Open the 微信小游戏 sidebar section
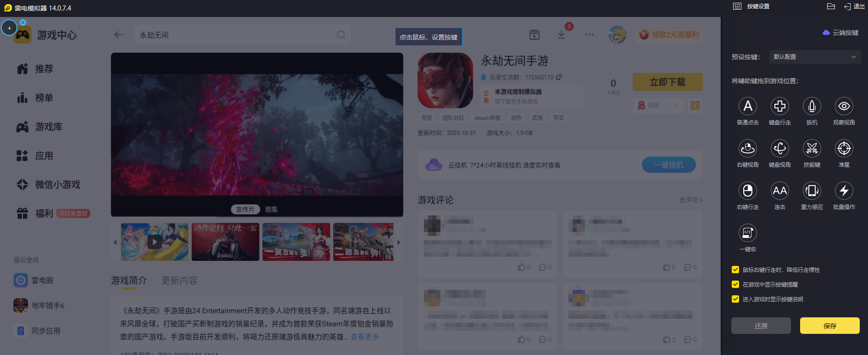The image size is (868, 355). point(48,185)
